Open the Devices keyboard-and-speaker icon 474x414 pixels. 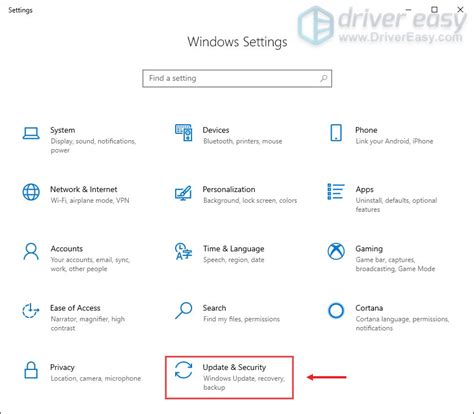click(x=184, y=133)
